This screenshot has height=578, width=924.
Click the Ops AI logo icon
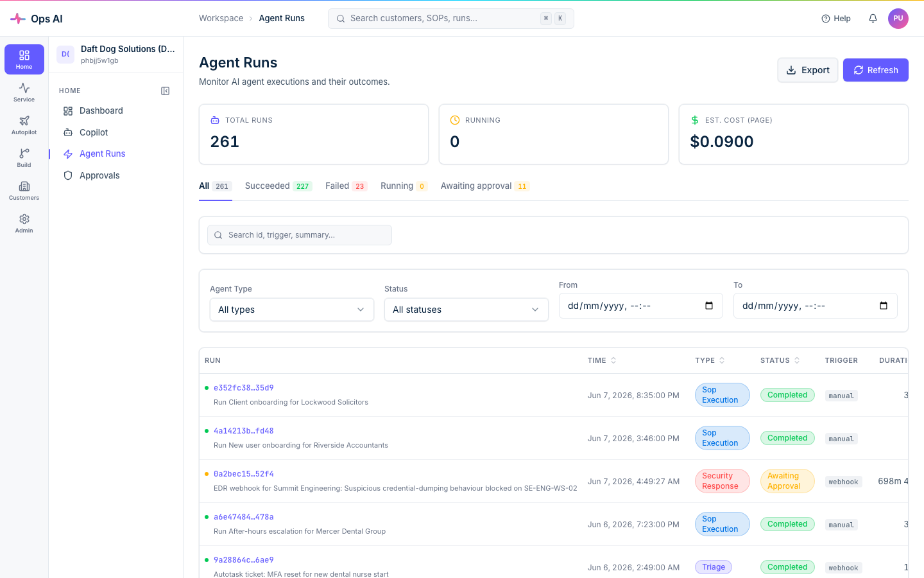coord(18,19)
